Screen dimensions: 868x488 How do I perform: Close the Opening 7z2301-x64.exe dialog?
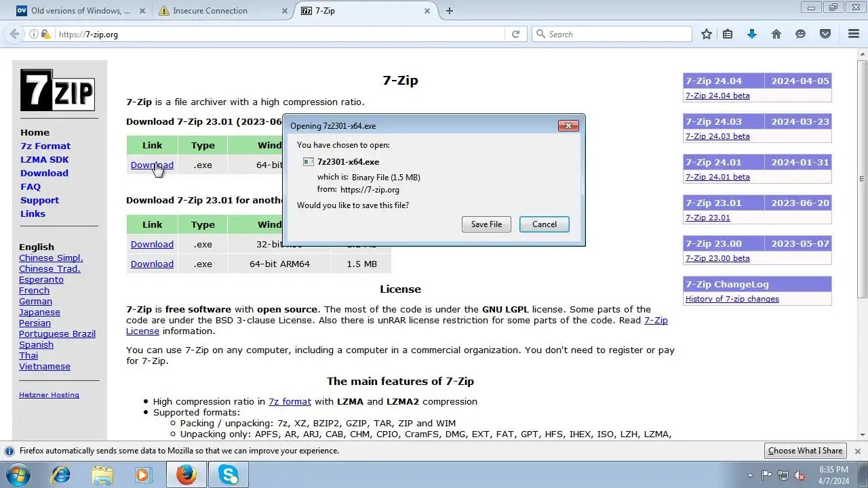[x=568, y=125]
